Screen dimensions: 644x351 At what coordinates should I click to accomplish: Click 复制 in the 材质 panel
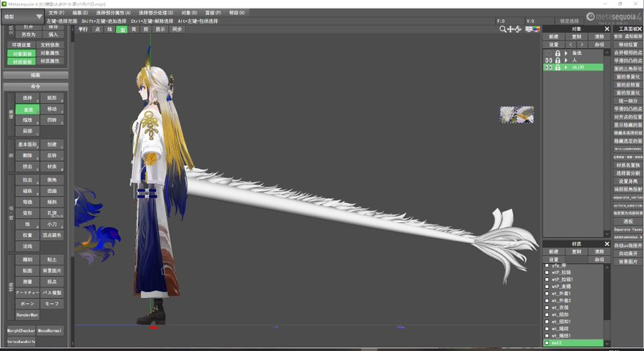click(577, 252)
